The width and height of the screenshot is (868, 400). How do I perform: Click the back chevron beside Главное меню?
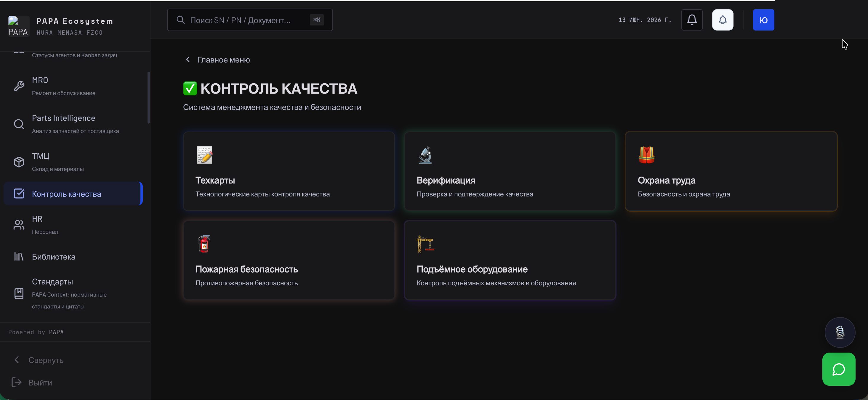(188, 59)
